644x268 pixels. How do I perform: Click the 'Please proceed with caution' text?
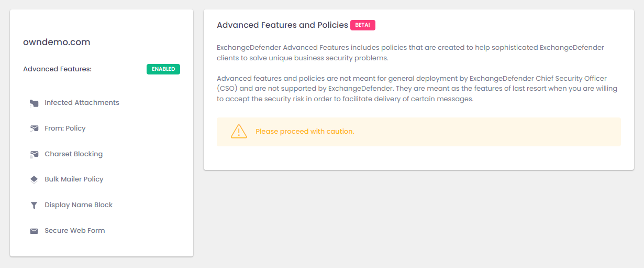[x=305, y=132]
